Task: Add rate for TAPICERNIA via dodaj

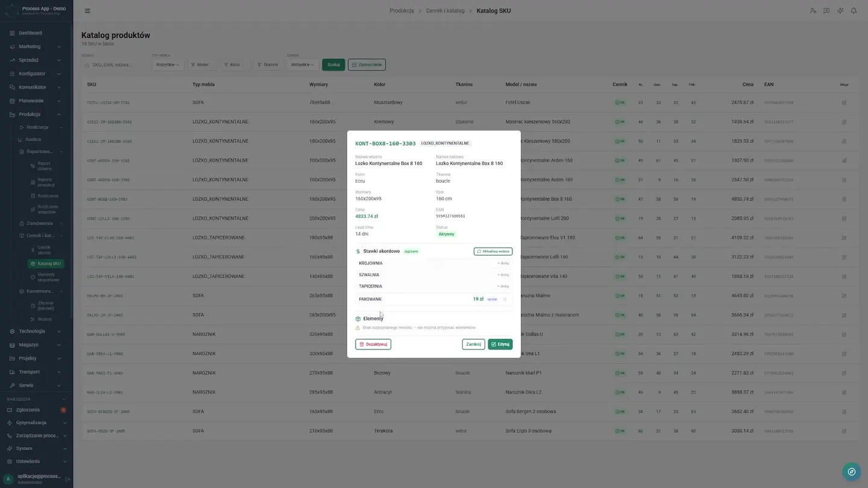Action: 503,286
